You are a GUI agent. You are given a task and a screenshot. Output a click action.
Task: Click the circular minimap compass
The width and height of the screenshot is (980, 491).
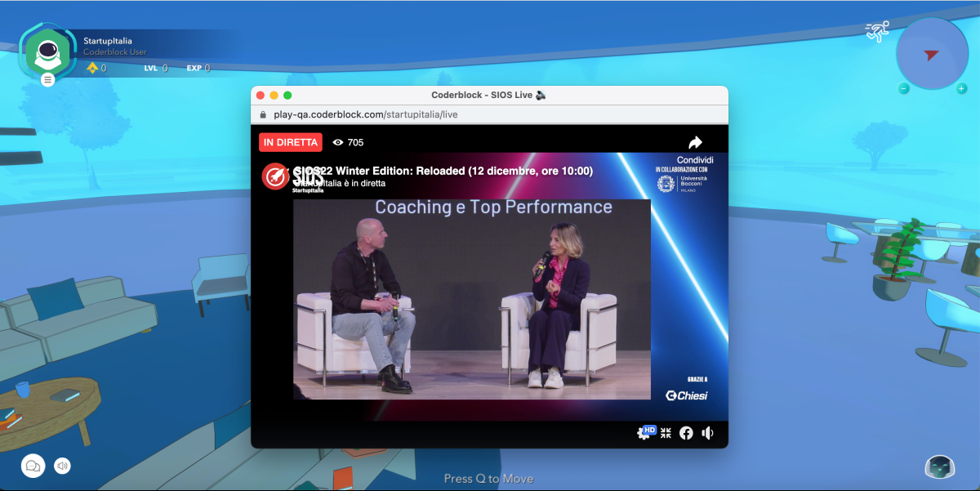(932, 54)
